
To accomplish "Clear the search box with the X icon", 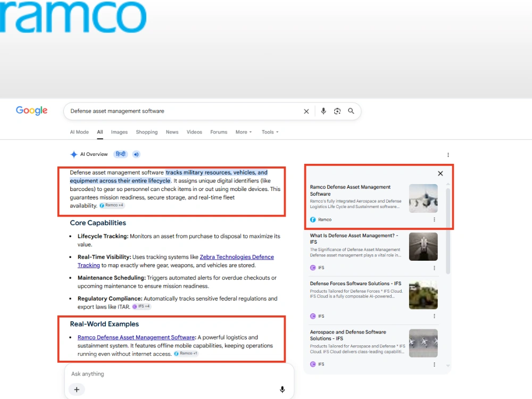I will (306, 111).
